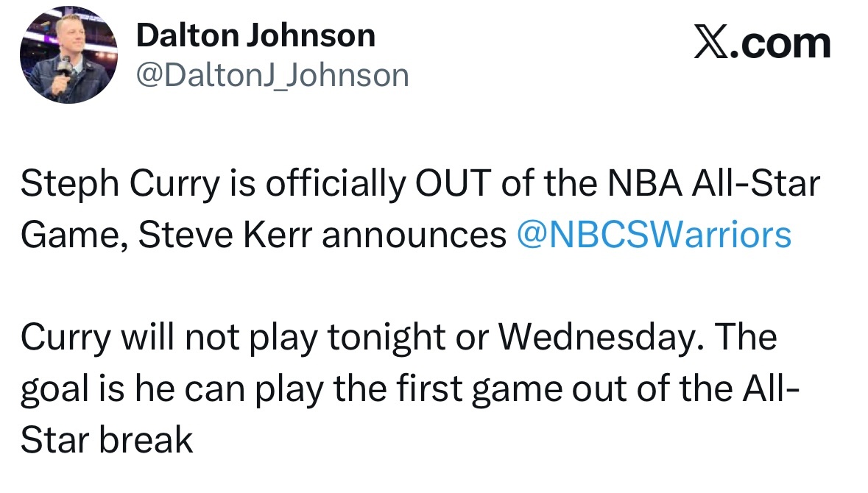This screenshot has height=493, width=868.
Task: Follow the @NBCSWarriors mention link
Action: (x=654, y=235)
